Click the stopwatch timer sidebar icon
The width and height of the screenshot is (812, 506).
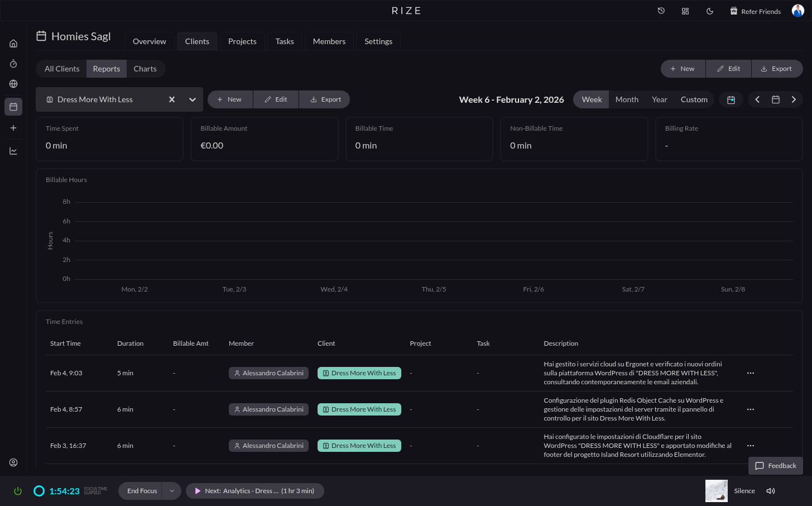coord(13,64)
